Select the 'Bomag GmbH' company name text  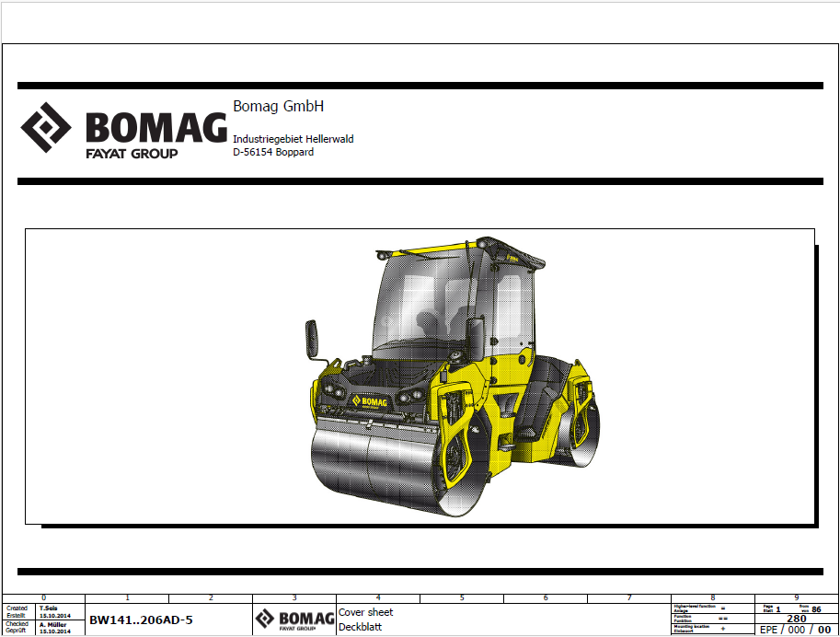click(x=278, y=106)
